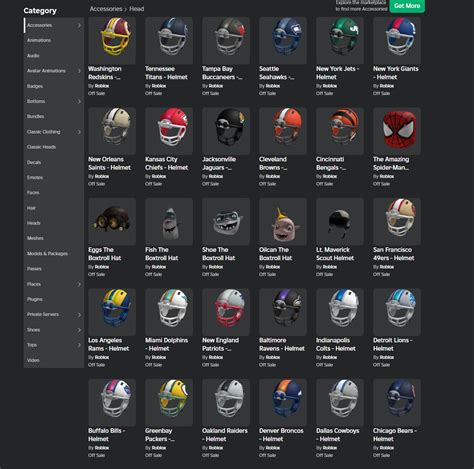Screen dimensions: 474x469
Task: Select the Amazing Spider-Man mask item image
Action: coord(397,131)
